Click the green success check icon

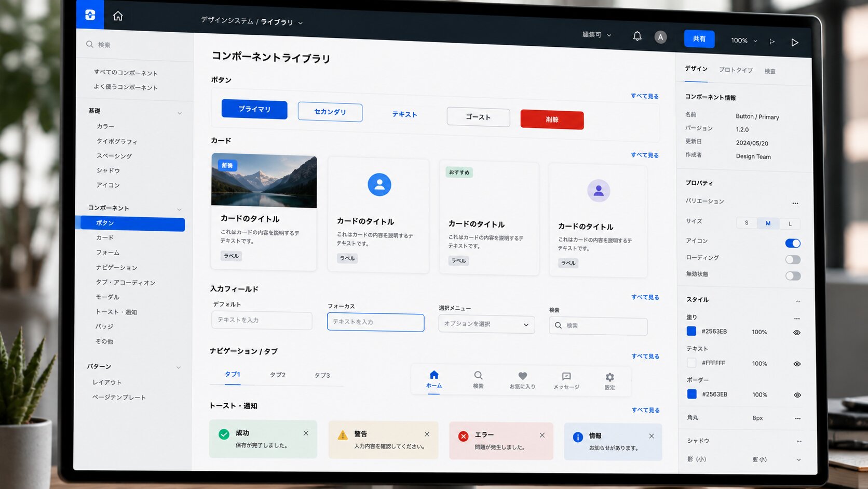[224, 434]
